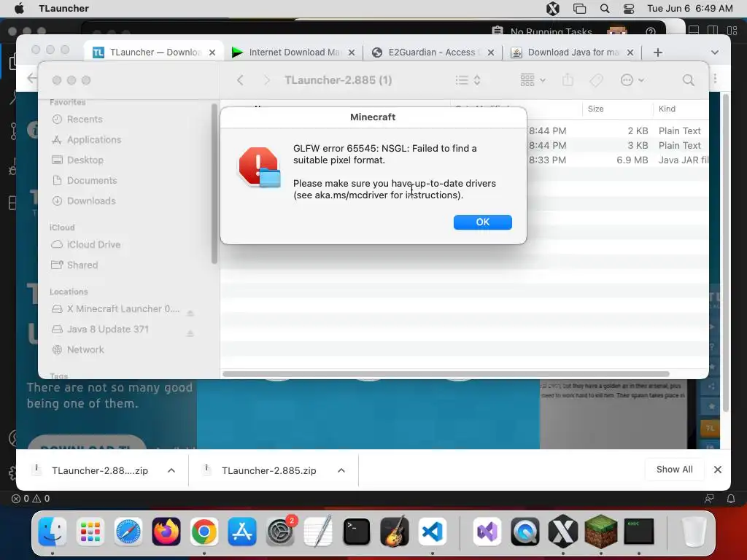Open System Settings from the dock
Viewport: 747px width, 560px height.
point(280,532)
